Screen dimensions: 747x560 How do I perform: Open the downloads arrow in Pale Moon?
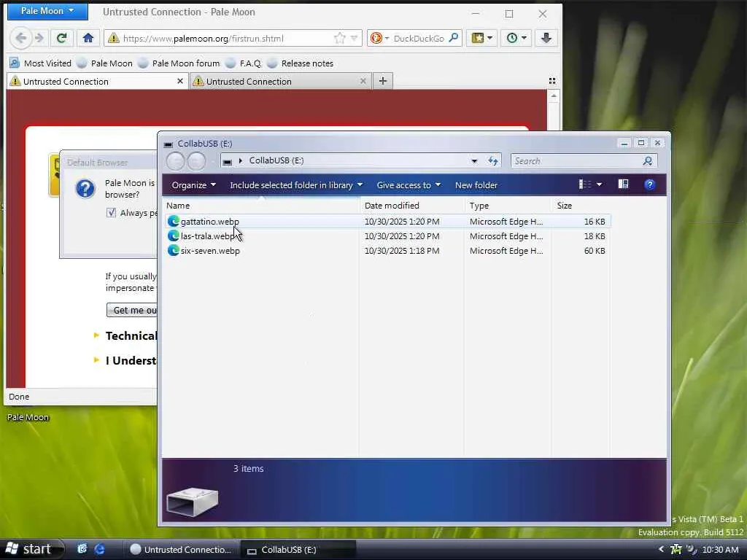tap(546, 38)
